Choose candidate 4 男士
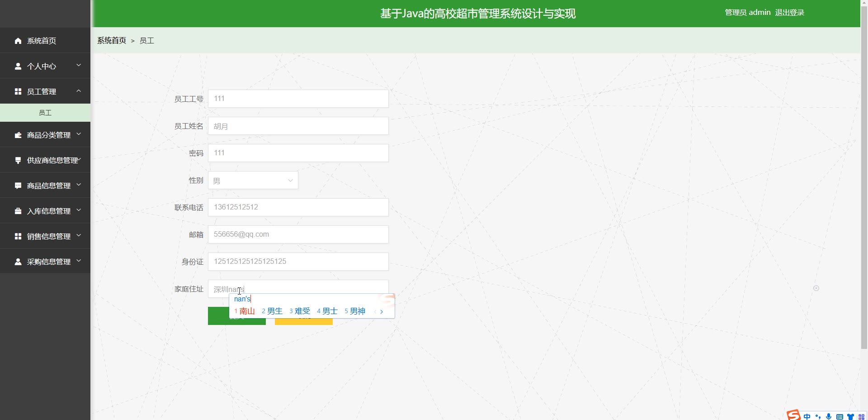Viewport: 868px width, 420px height. (x=327, y=311)
